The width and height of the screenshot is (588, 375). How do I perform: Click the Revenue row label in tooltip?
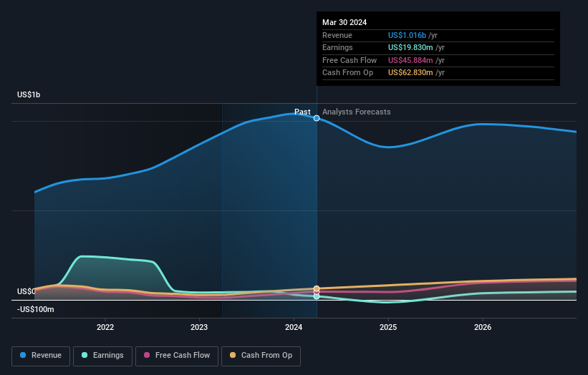(337, 35)
